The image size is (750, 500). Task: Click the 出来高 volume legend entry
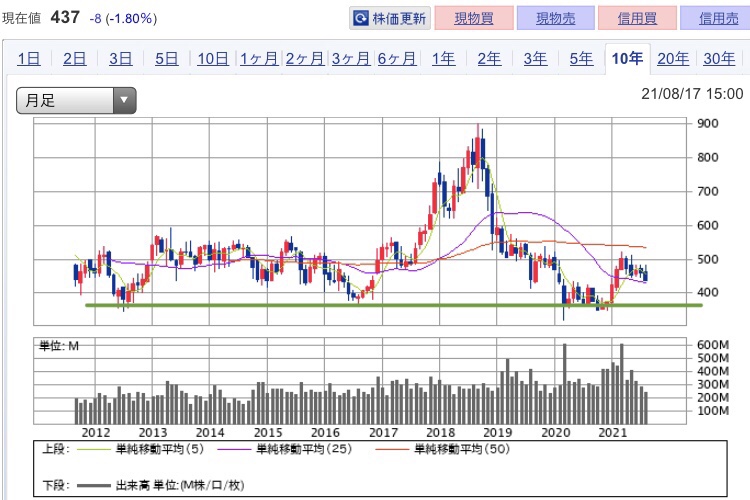pyautogui.click(x=160, y=485)
